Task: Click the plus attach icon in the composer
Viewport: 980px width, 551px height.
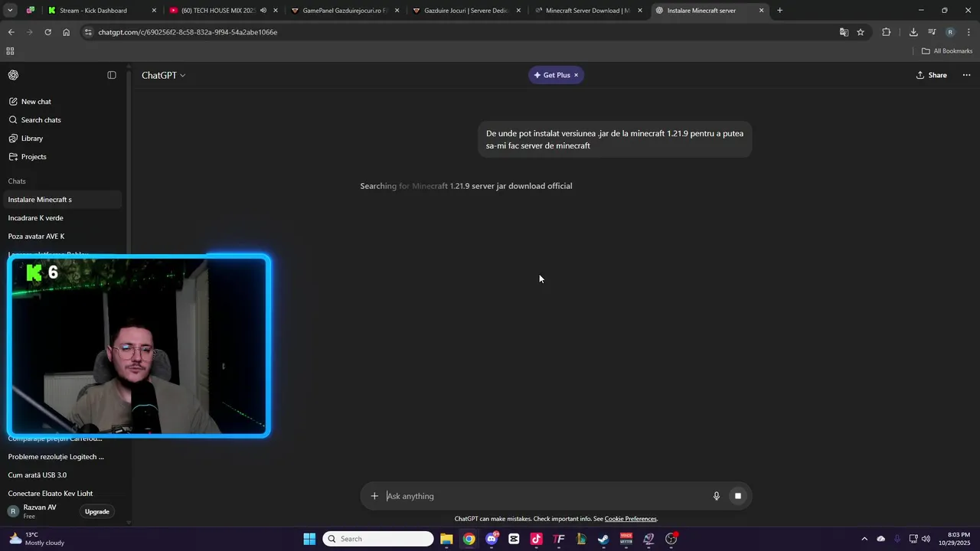Action: click(x=374, y=496)
